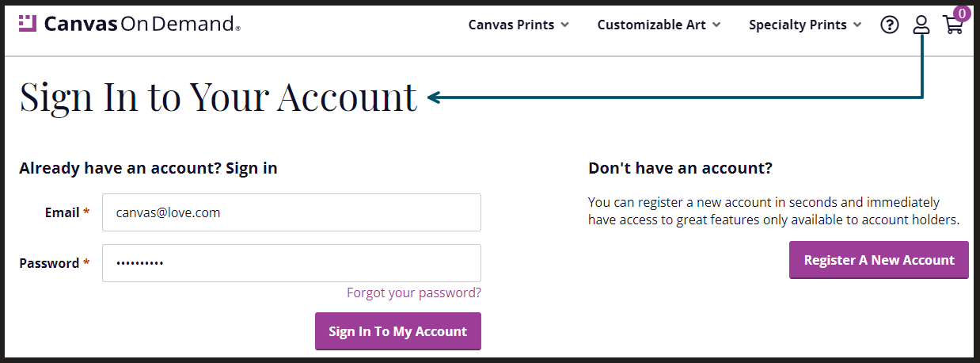Open the help question mark icon

point(890,25)
